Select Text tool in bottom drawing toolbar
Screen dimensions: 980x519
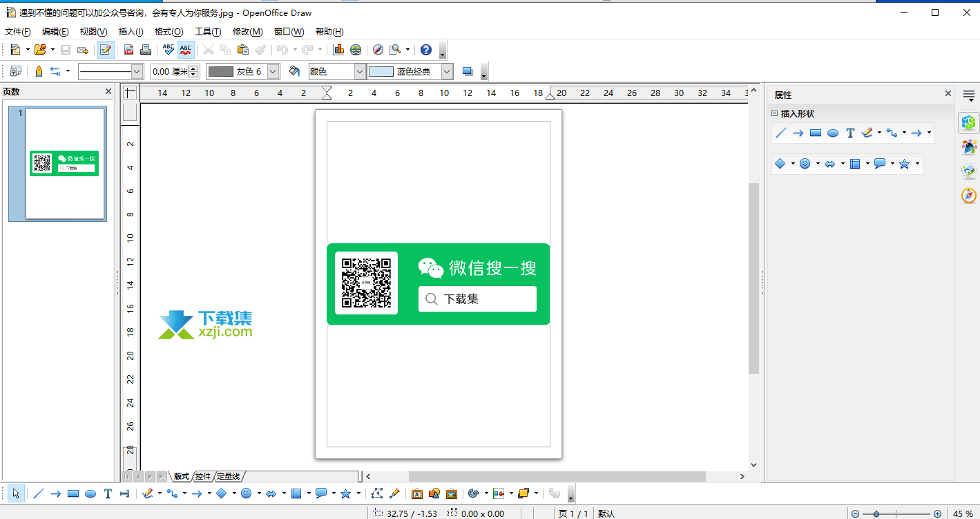(108, 493)
